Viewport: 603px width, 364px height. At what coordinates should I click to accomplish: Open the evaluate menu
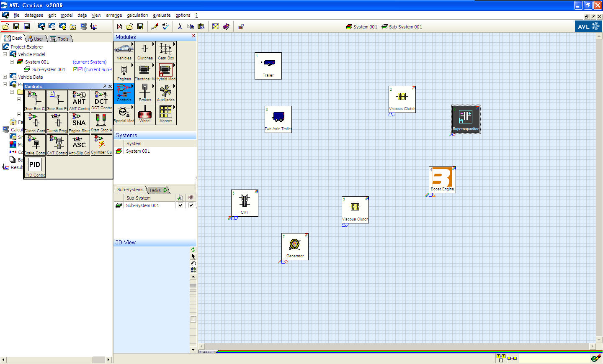[162, 15]
